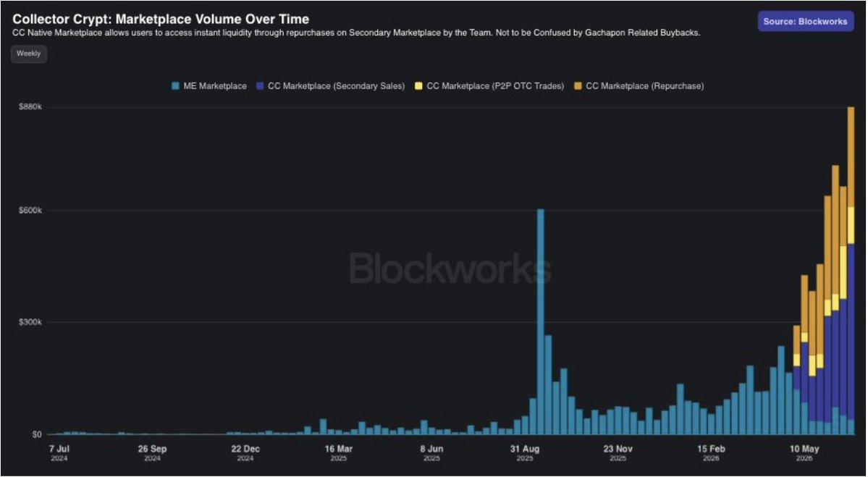Click the $880k y-axis label
Viewport: 868px width, 477px height.
click(x=30, y=106)
